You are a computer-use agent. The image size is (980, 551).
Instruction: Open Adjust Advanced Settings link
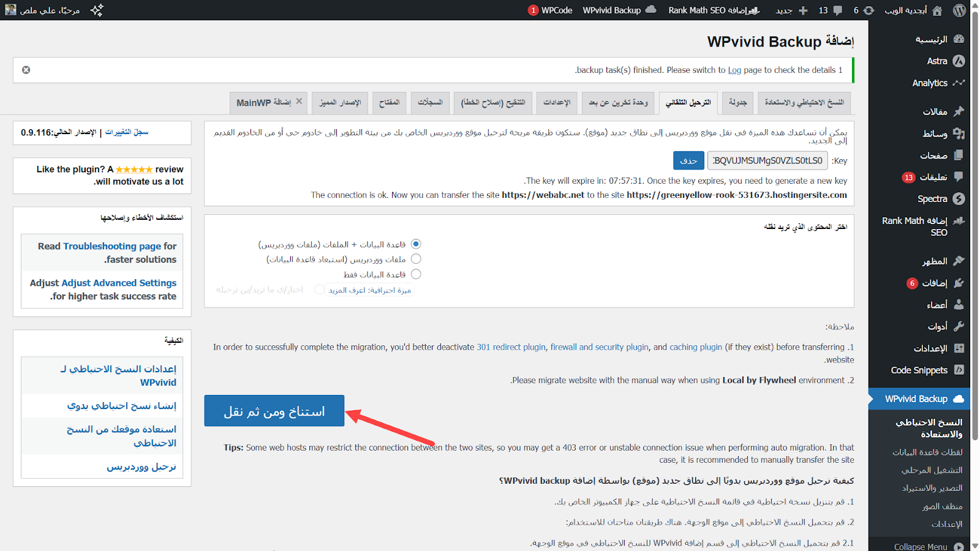119,283
